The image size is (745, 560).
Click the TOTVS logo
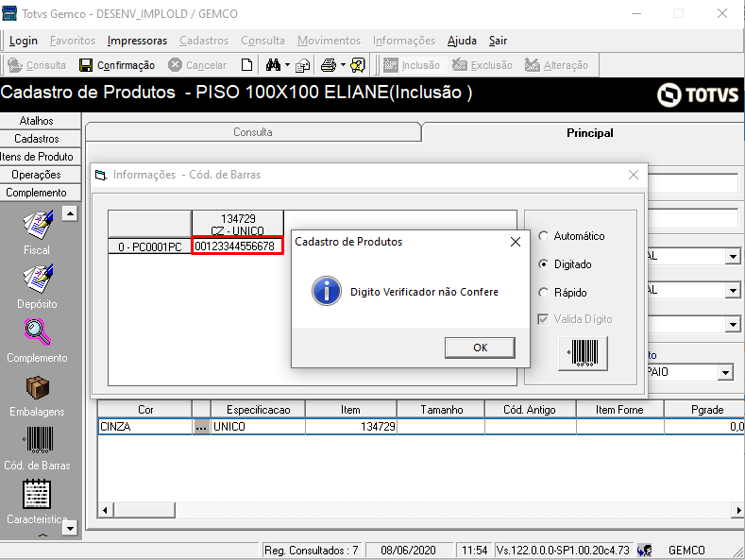[698, 94]
